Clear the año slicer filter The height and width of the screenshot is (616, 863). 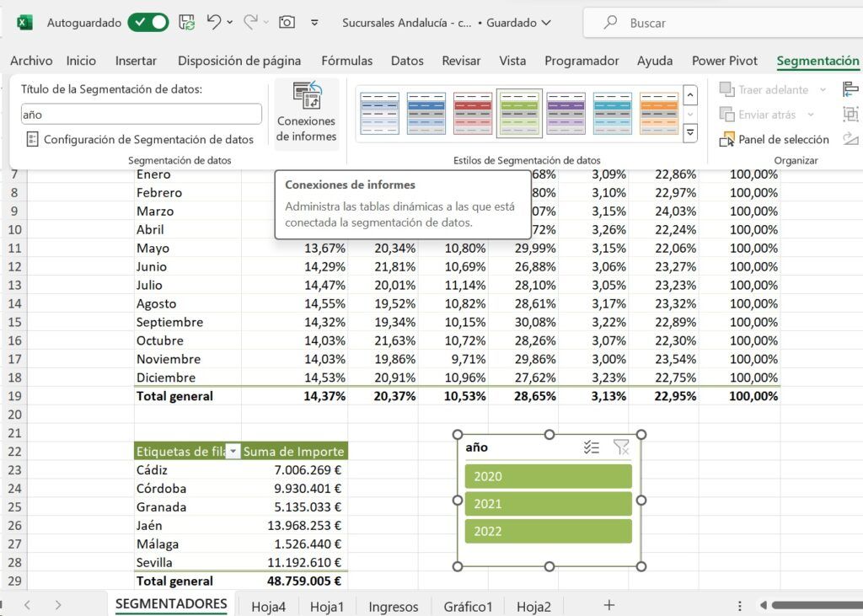622,449
